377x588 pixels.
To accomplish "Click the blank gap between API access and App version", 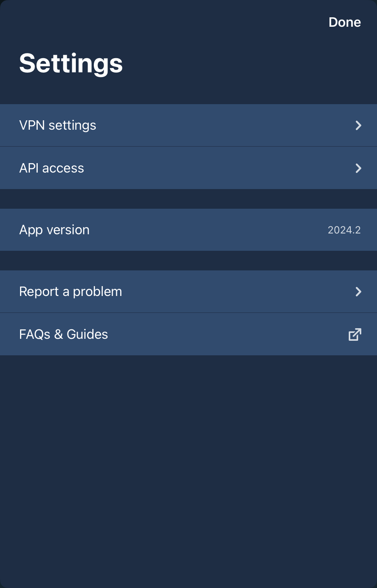I will [x=188, y=199].
